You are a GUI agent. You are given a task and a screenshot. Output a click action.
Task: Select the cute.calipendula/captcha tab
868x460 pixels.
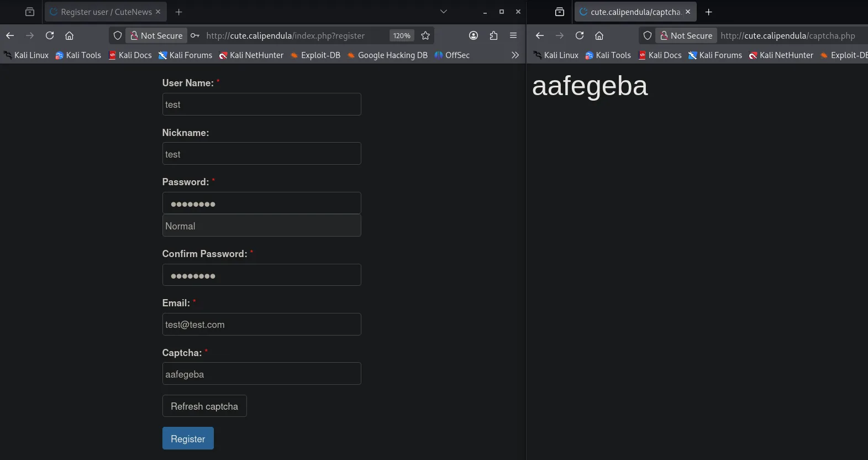635,12
